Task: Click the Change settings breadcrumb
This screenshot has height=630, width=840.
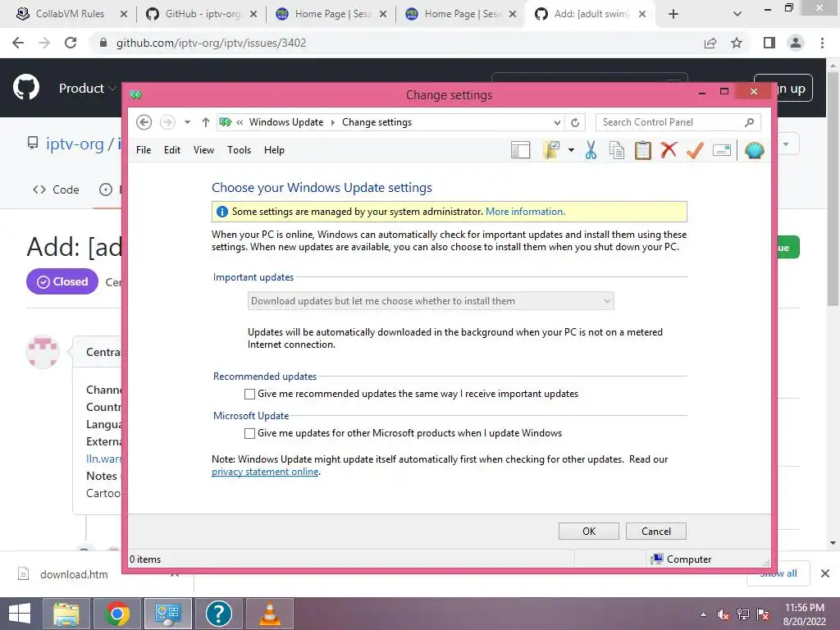Action: click(377, 122)
